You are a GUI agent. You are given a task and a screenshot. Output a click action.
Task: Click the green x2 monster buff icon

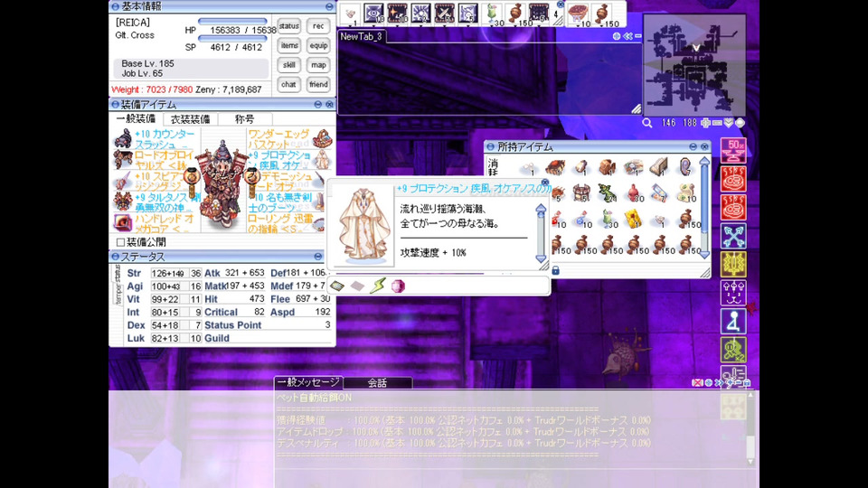coord(733,350)
